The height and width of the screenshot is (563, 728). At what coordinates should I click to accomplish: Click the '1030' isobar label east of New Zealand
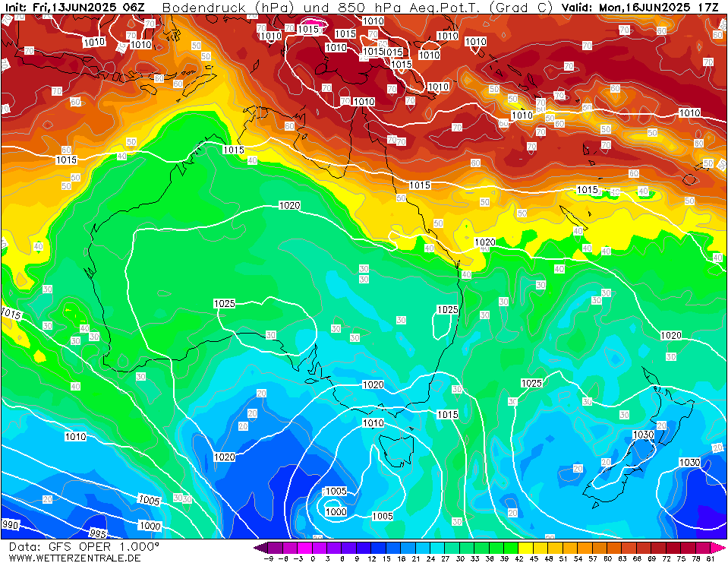689,462
